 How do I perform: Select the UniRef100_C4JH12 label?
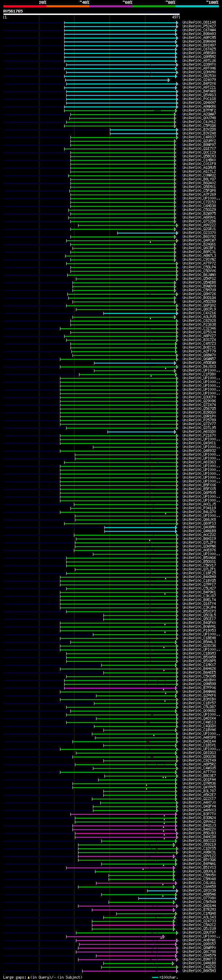(199, 122)
